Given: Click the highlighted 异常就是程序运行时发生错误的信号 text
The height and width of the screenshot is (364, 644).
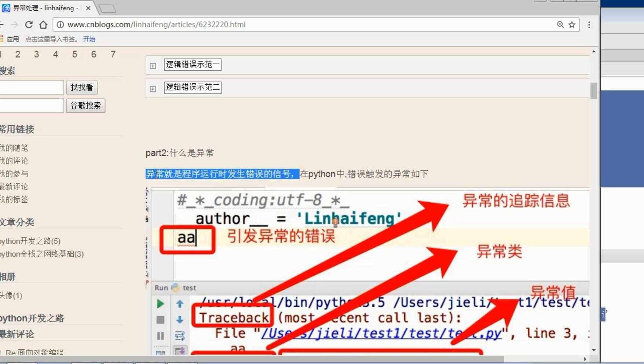Looking at the screenshot, I should (222, 174).
